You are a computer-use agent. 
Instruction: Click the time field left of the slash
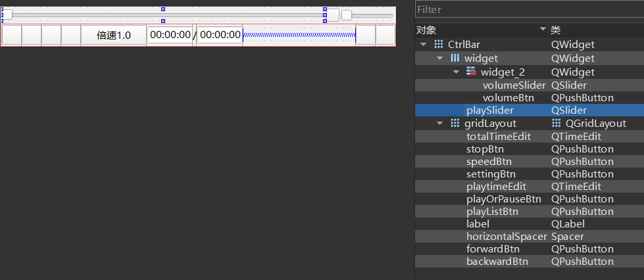[170, 35]
